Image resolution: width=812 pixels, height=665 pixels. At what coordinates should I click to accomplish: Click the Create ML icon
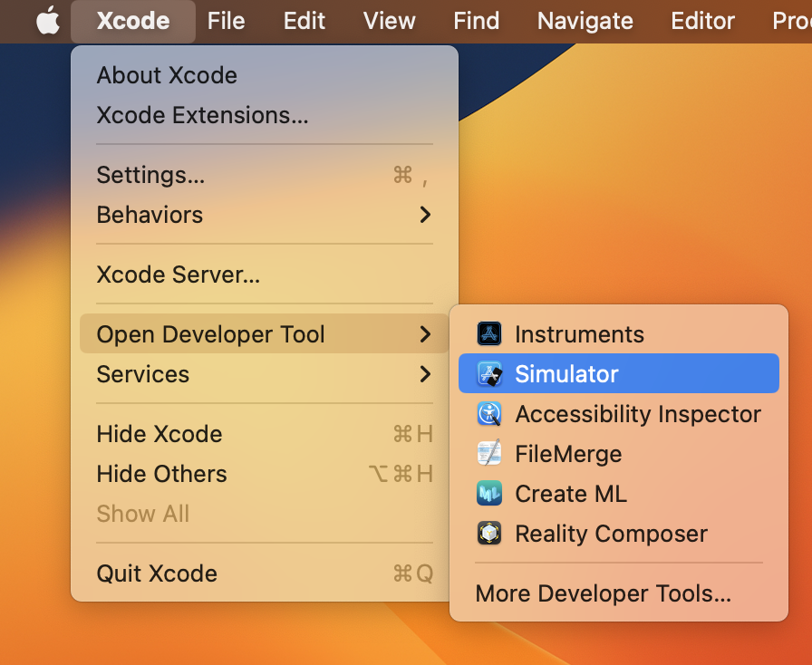tap(489, 494)
